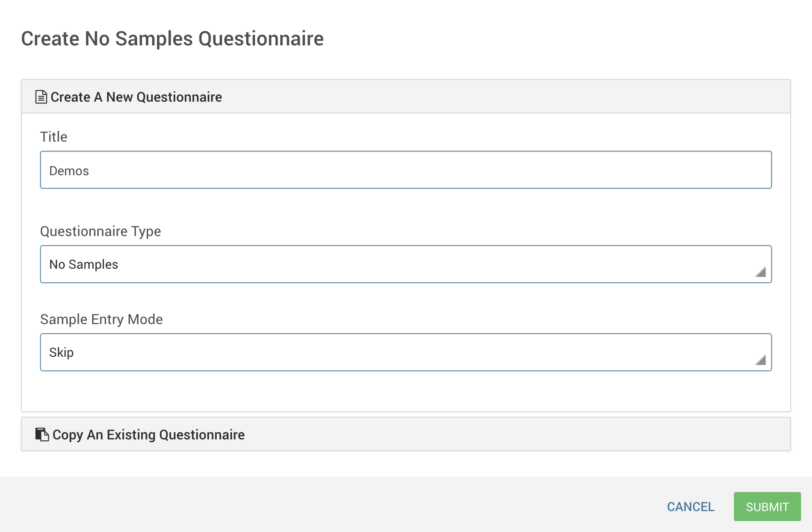Click the "Demos" text in the Title field
Screen dimensions: 812x532
[x=69, y=171]
